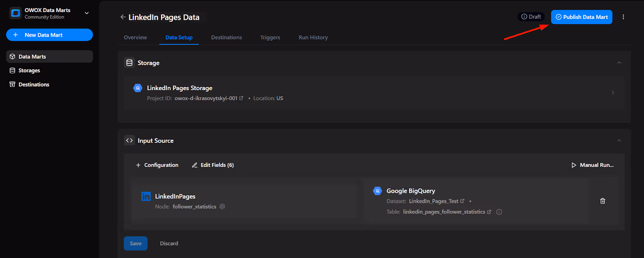Click the Storage section database icon
Screen dimensions: 644x258
tap(129, 63)
